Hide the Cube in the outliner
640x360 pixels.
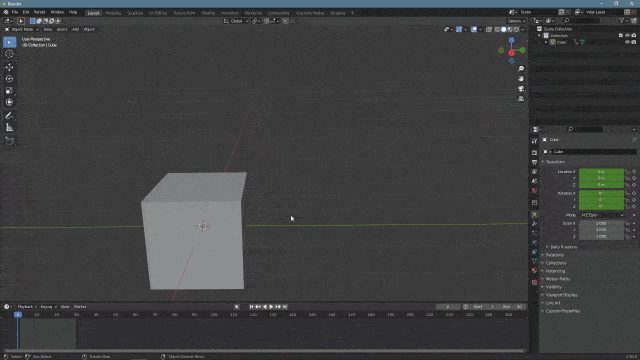[x=627, y=42]
